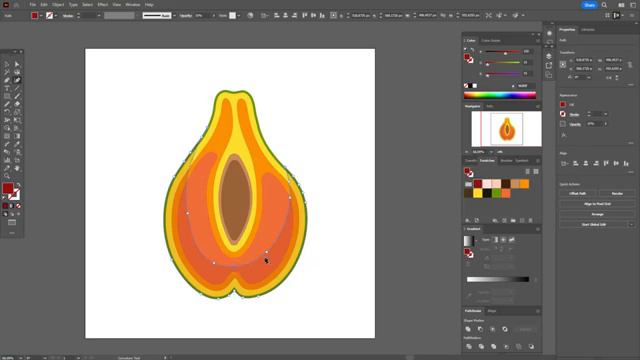This screenshot has width=640, height=360.
Task: Open Layers panel icon in dock
Action: click(549, 56)
